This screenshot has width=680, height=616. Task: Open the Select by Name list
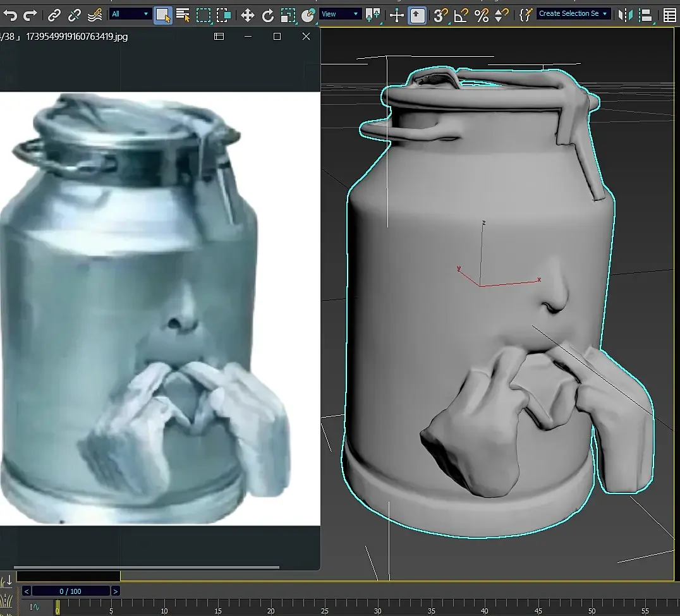coord(183,15)
